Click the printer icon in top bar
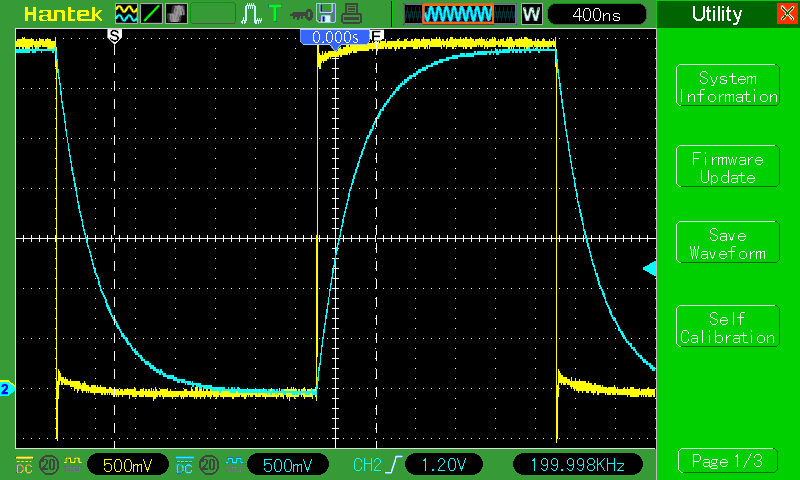The height and width of the screenshot is (480, 800). 351,14
